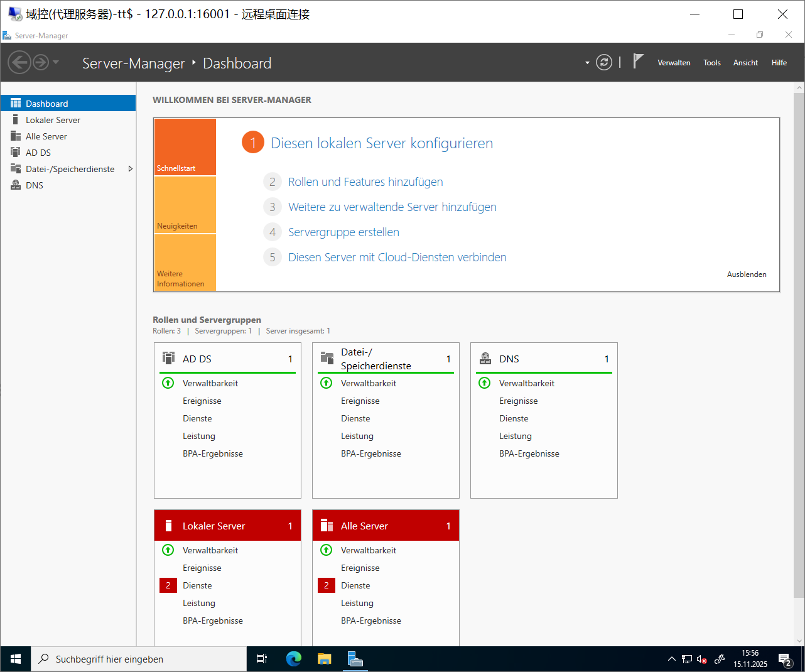Click Datei-/Speicherdienste tile icon

click(x=327, y=358)
